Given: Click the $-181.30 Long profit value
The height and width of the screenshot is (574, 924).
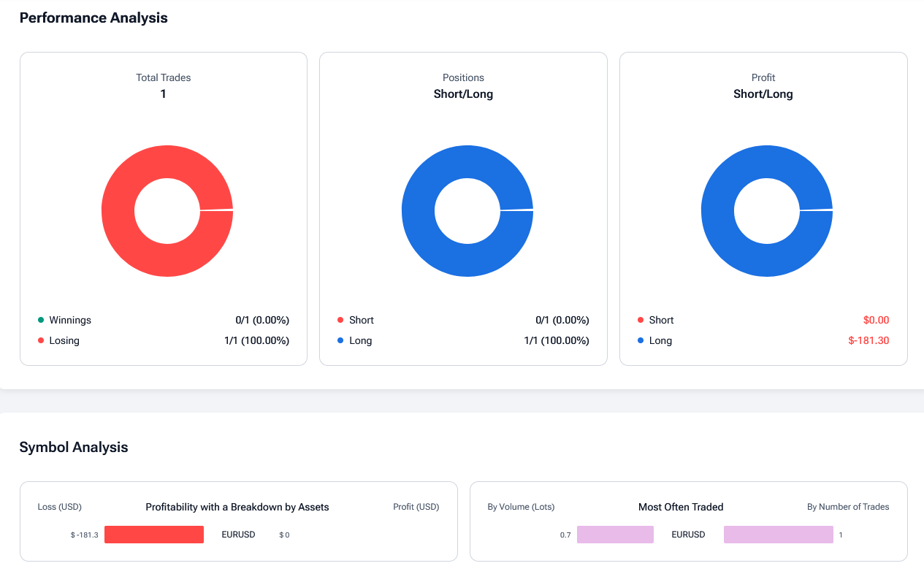Looking at the screenshot, I should (868, 340).
